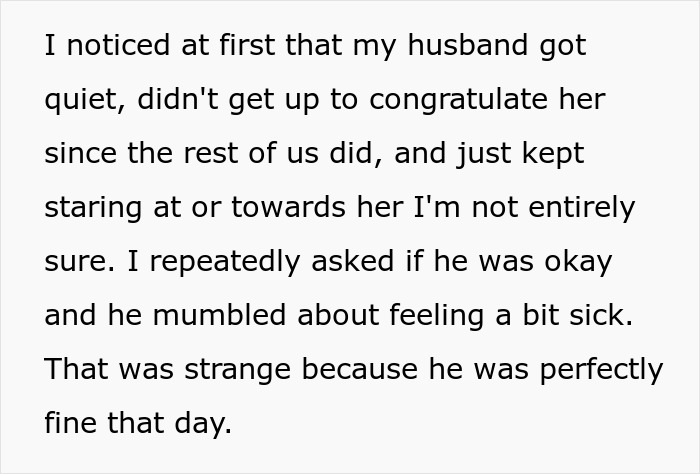Click on the word "because"

[360, 370]
